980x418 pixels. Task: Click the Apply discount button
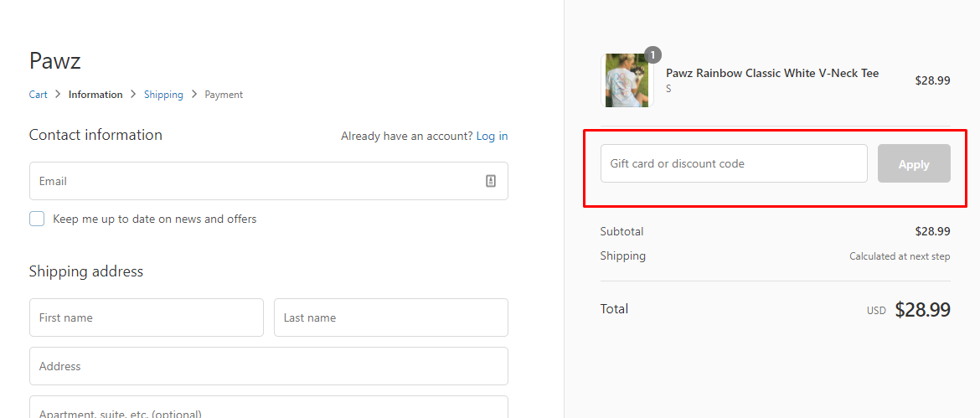914,163
